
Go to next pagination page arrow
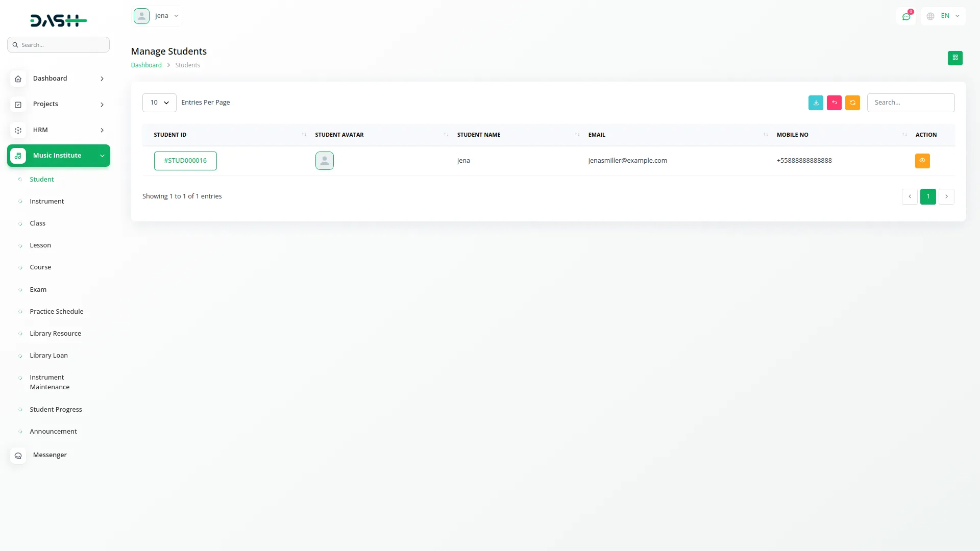946,196
